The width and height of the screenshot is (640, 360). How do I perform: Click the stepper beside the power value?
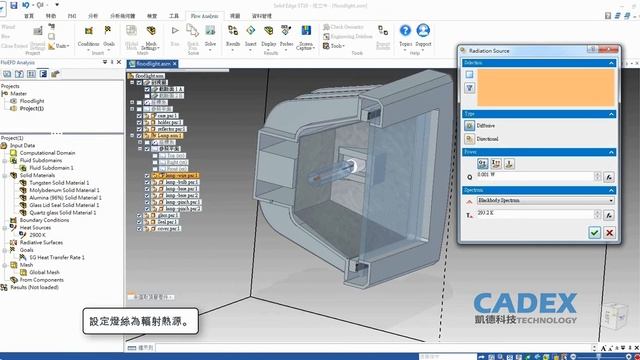(x=598, y=176)
